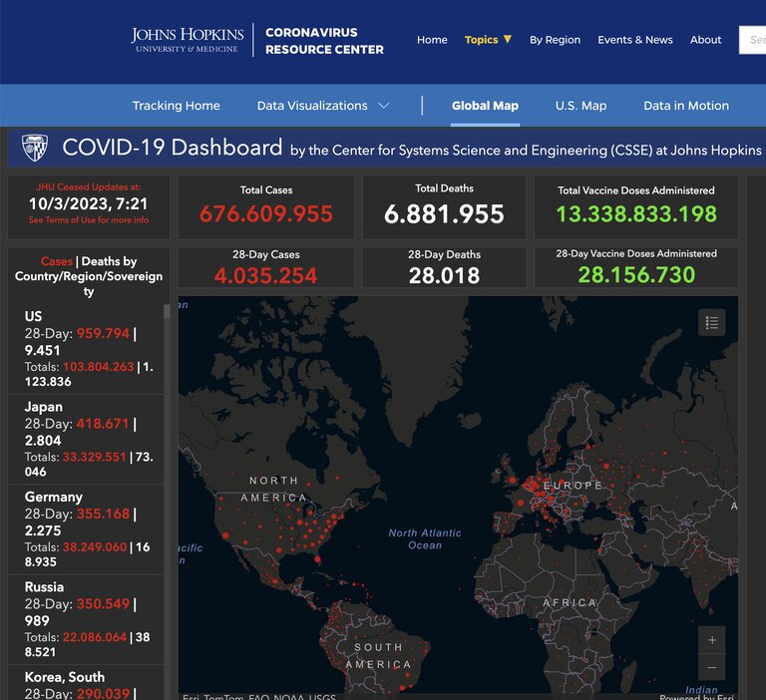Open the Events & News page
Image resolution: width=766 pixels, height=700 pixels.
pos(634,40)
